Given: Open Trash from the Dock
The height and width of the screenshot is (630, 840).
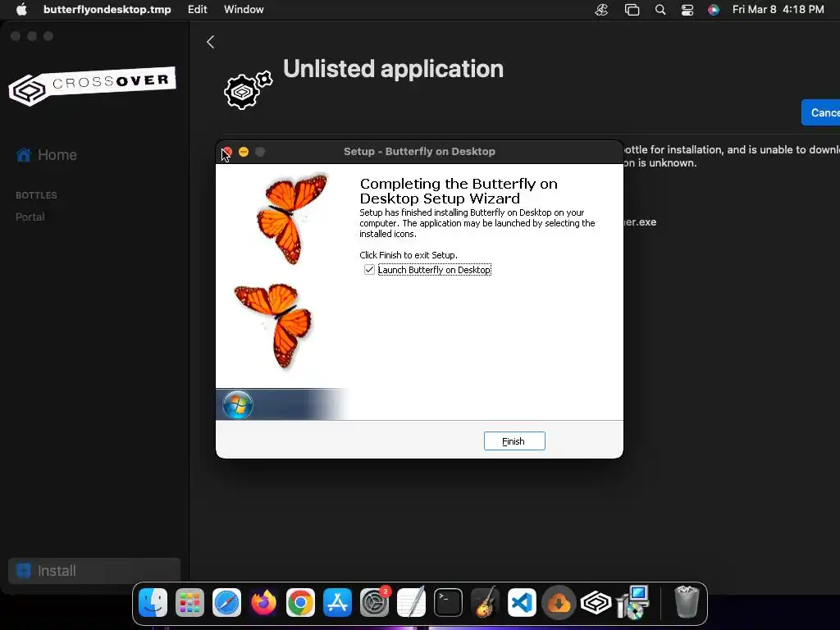Looking at the screenshot, I should click(687, 602).
